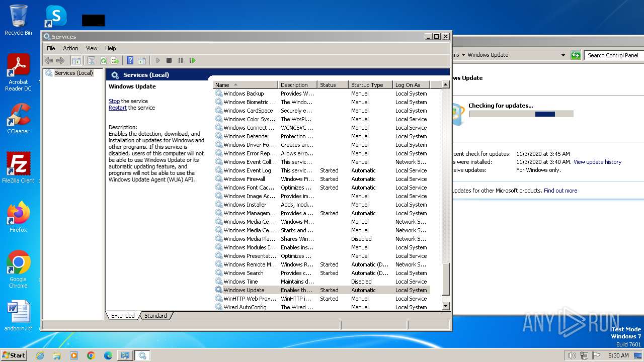Click View update history link in Windows Update

[597, 162]
